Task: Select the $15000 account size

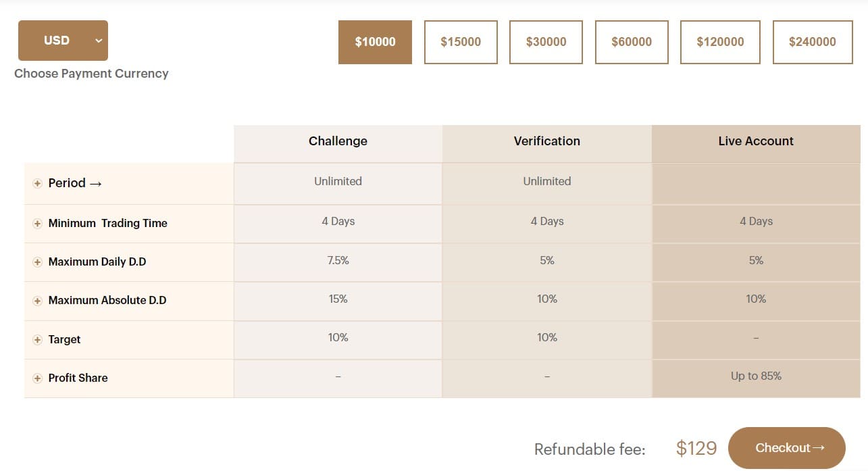Action: (x=461, y=42)
